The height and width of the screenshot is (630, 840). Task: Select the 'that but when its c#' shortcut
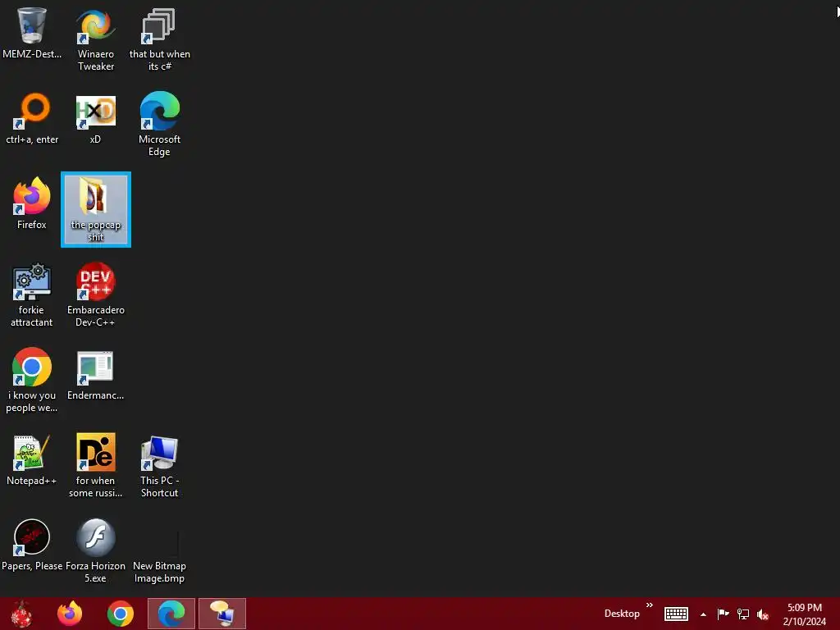[159, 39]
